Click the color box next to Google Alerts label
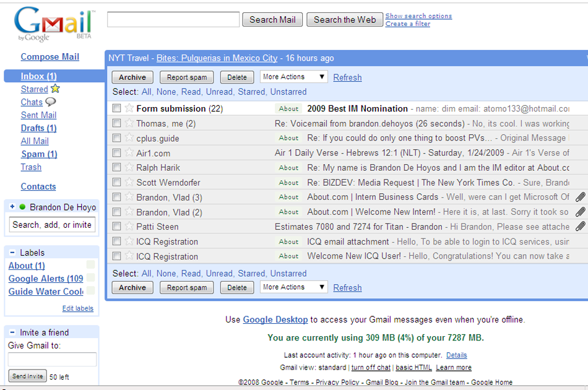The width and height of the screenshot is (588, 390). pos(90,278)
